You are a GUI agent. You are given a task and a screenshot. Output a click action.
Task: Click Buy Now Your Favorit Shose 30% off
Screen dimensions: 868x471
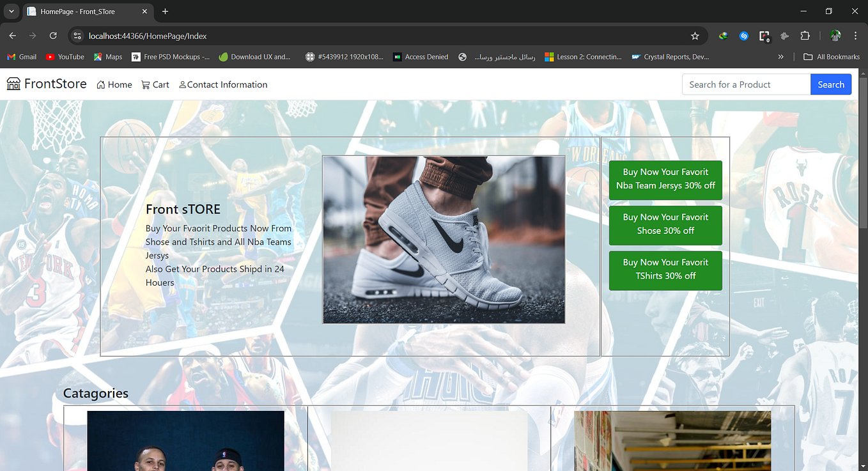[665, 224]
